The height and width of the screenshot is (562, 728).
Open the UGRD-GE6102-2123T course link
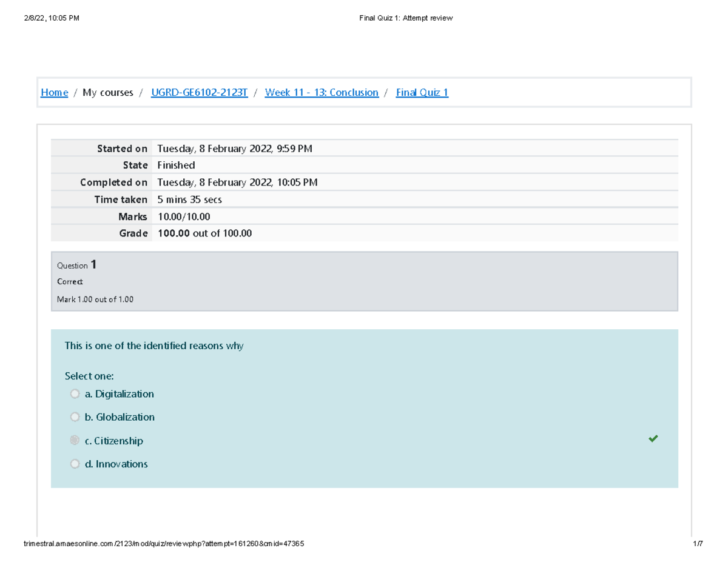coord(199,92)
